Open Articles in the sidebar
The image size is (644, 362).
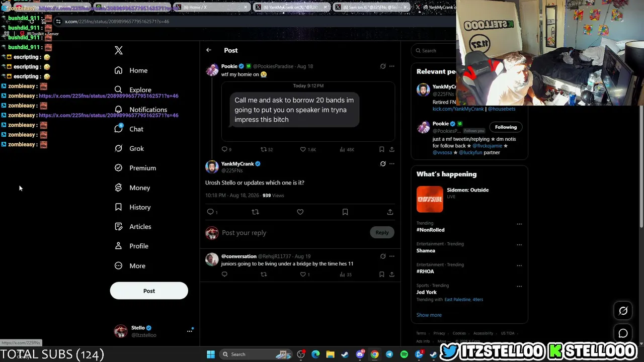click(x=133, y=227)
